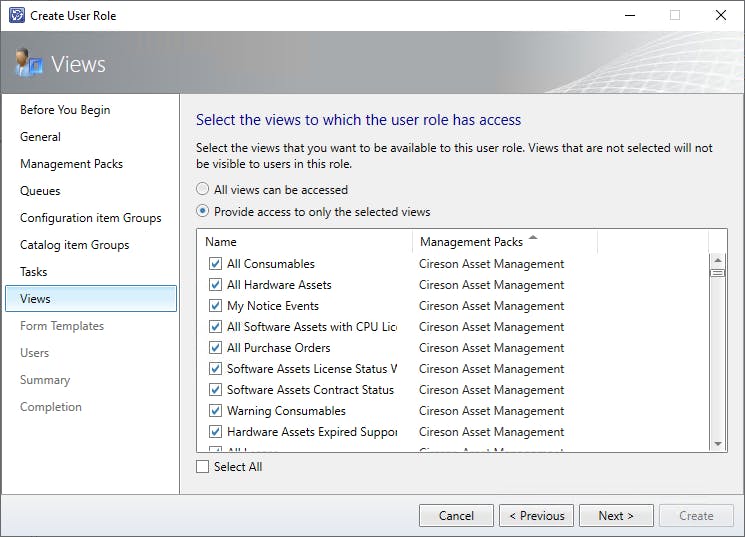Click the Management Packs sort arrow
745x537 pixels.
click(533, 238)
